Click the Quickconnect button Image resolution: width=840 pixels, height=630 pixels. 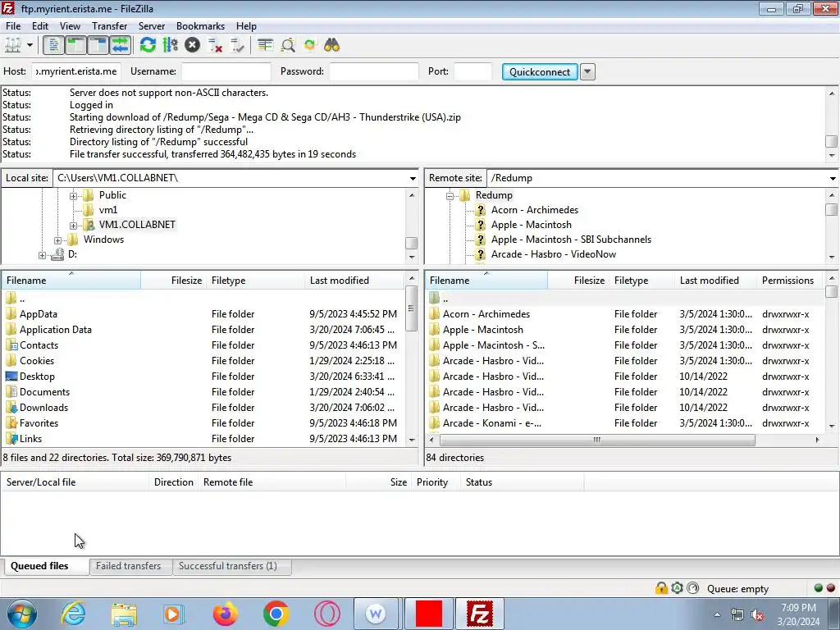pyautogui.click(x=540, y=72)
